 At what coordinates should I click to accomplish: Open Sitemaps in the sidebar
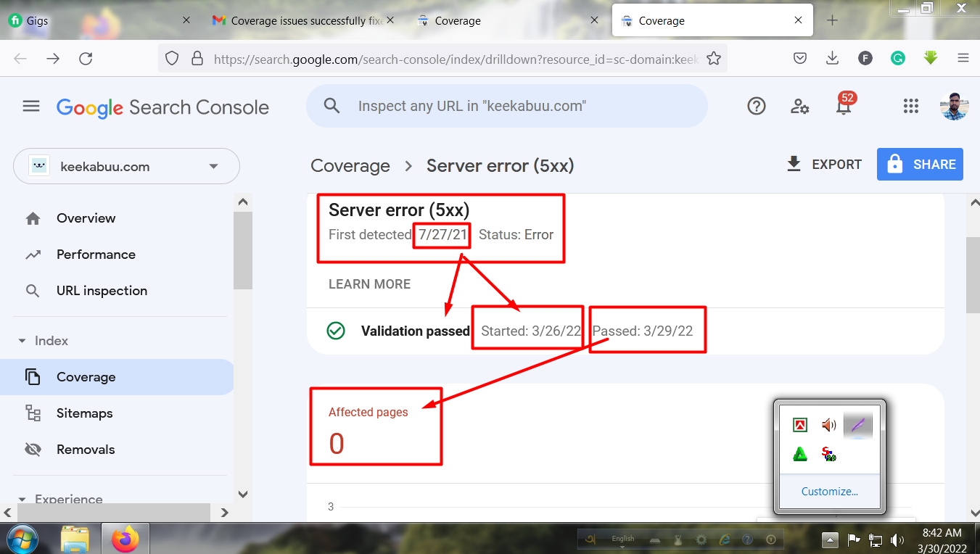(85, 413)
